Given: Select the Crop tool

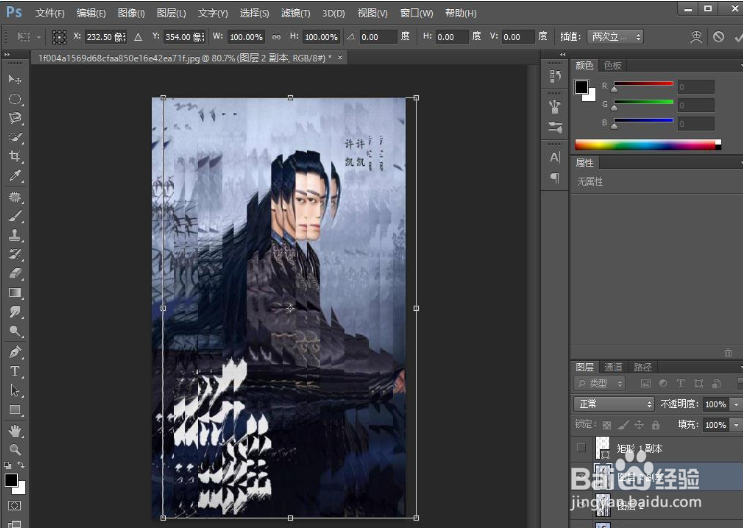Looking at the screenshot, I should click(15, 156).
